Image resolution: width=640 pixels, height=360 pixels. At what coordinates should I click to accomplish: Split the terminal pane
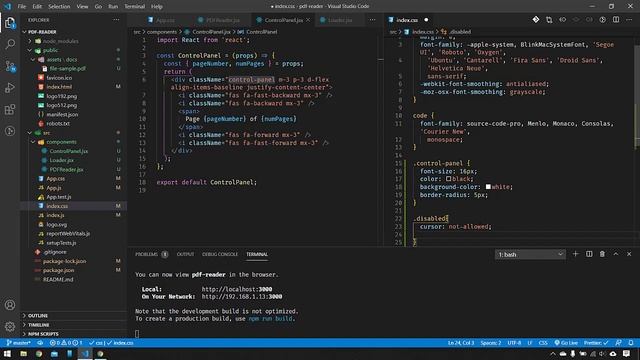click(589, 254)
